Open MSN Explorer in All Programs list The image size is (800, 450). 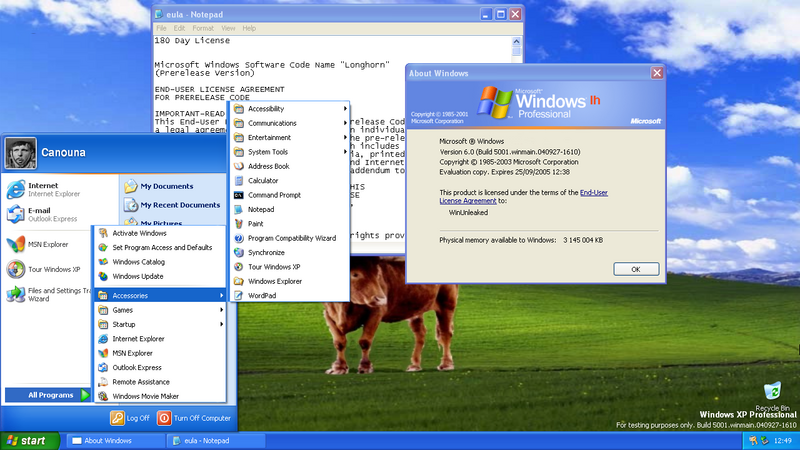pos(160,353)
